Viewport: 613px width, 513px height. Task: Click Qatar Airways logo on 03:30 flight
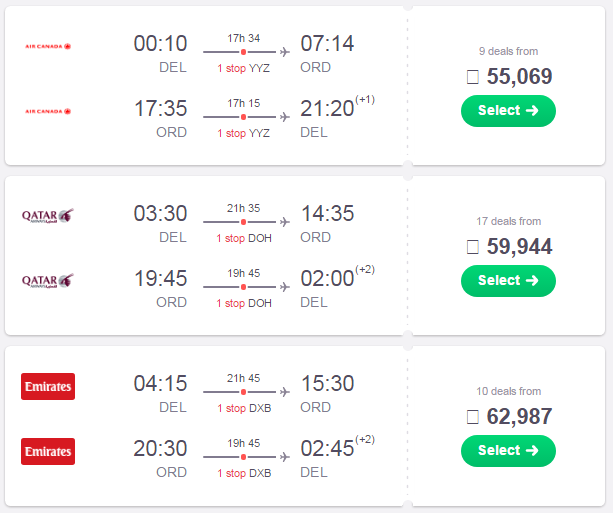coord(48,216)
